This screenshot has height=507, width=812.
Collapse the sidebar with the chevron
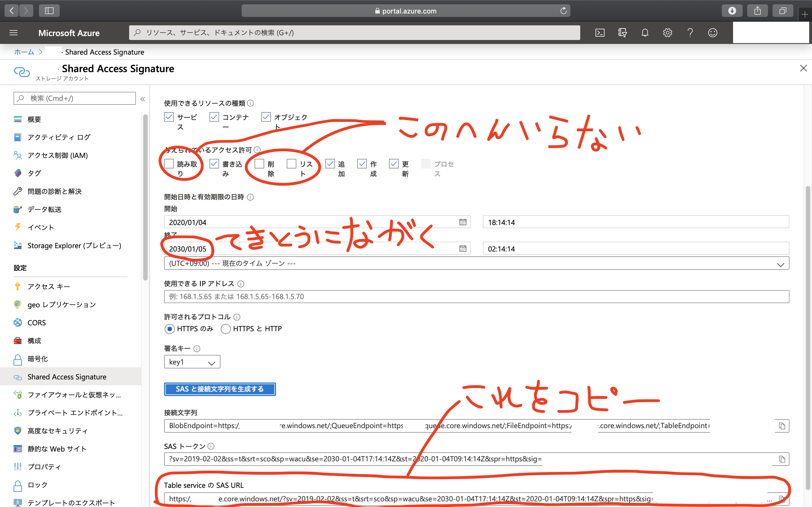tap(142, 99)
